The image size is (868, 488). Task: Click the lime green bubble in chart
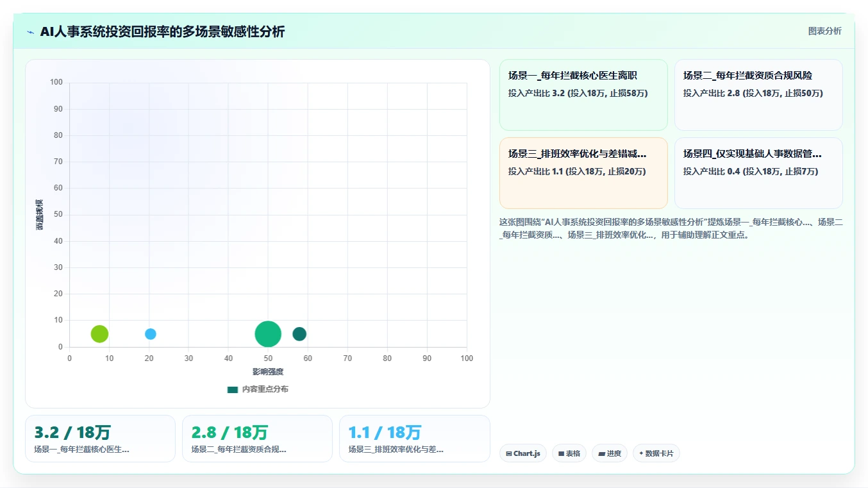tap(99, 333)
